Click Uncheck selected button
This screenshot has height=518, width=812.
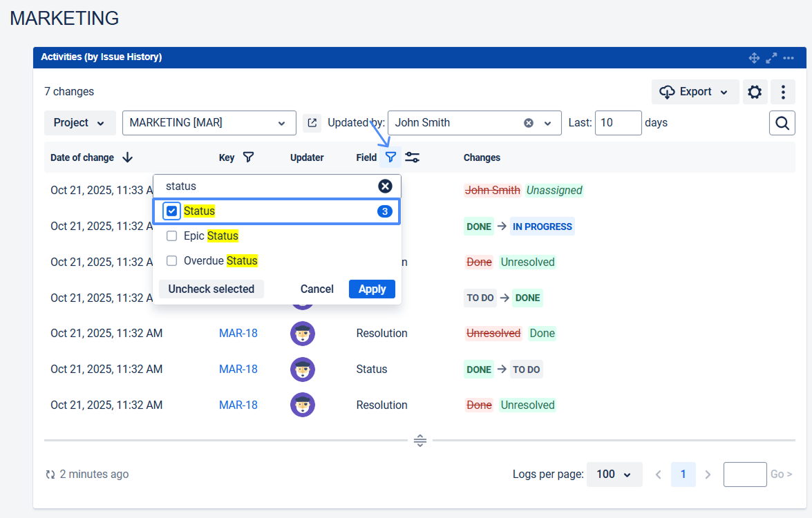[x=211, y=289]
